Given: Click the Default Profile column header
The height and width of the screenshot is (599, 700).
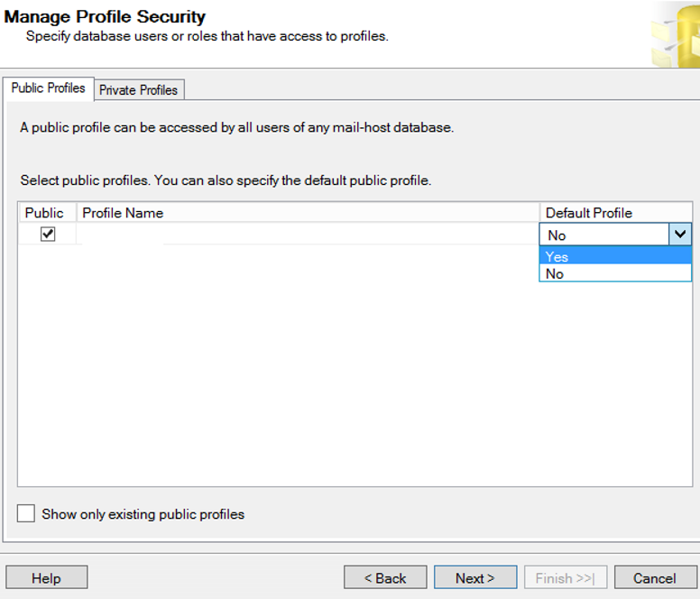Looking at the screenshot, I should (615, 213).
